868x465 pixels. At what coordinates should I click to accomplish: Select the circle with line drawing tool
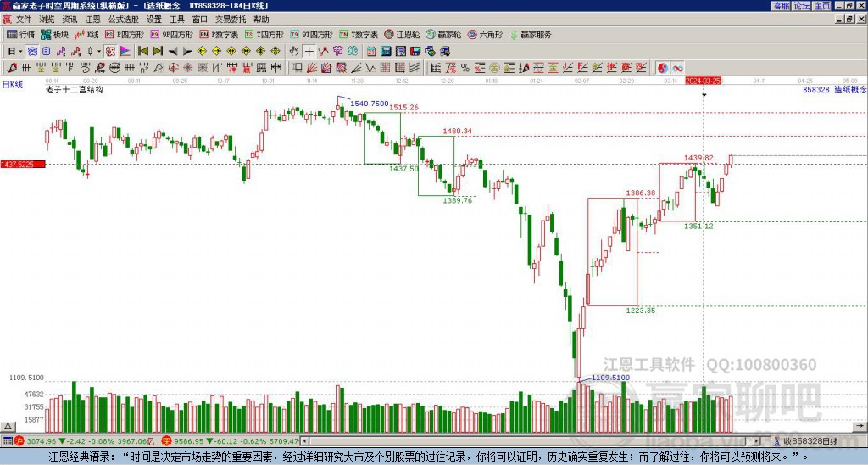click(x=115, y=68)
